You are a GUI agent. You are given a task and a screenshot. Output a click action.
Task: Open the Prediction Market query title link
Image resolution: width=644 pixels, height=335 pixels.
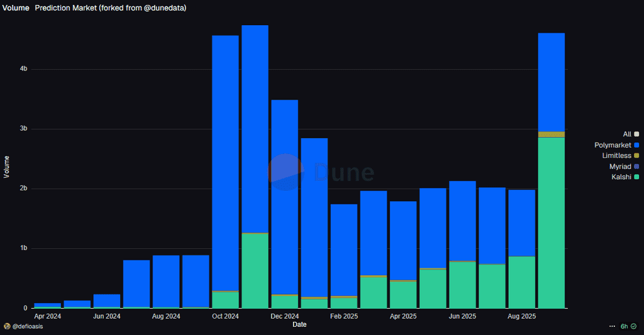click(111, 8)
